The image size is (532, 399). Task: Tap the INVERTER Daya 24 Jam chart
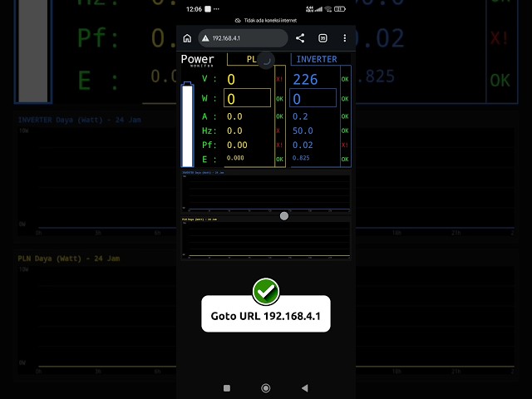[x=266, y=192]
